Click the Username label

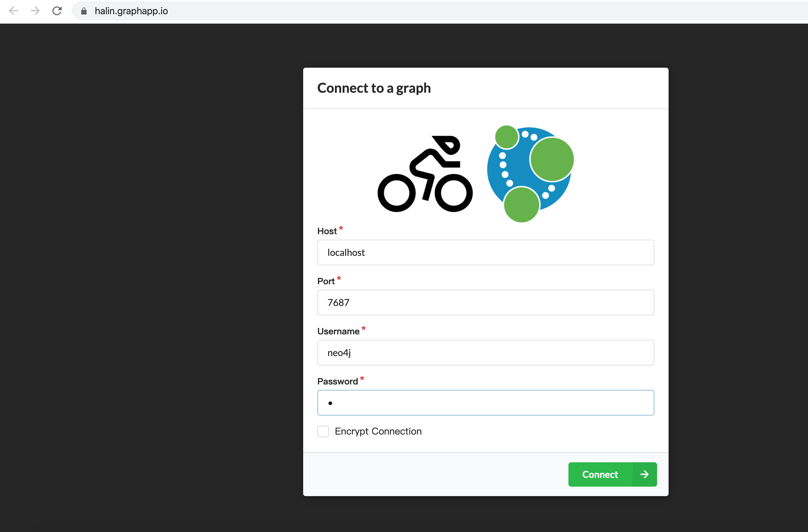tap(338, 331)
